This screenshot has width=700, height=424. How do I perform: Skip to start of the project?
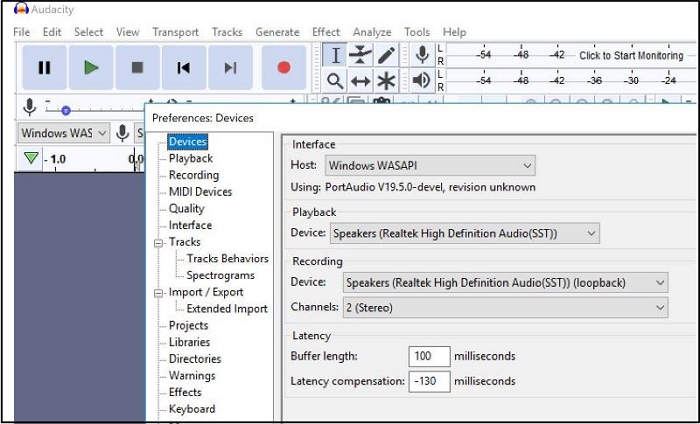(184, 68)
